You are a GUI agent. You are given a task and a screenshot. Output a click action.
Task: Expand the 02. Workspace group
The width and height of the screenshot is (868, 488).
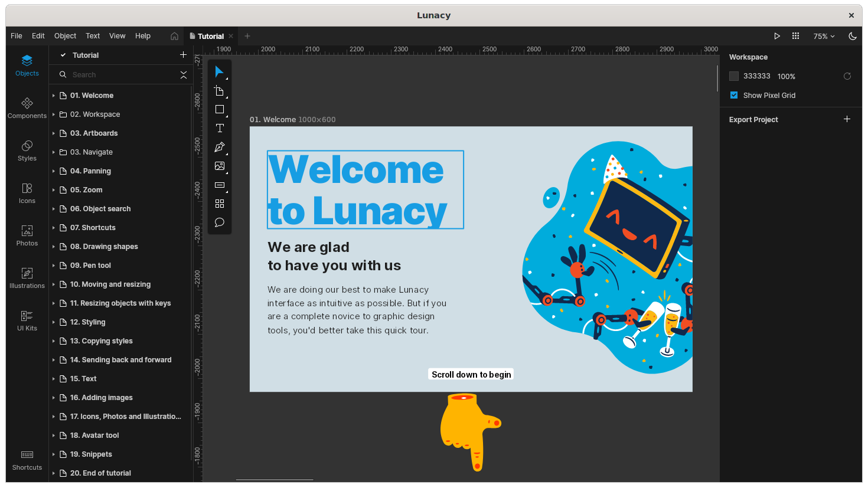[54, 114]
